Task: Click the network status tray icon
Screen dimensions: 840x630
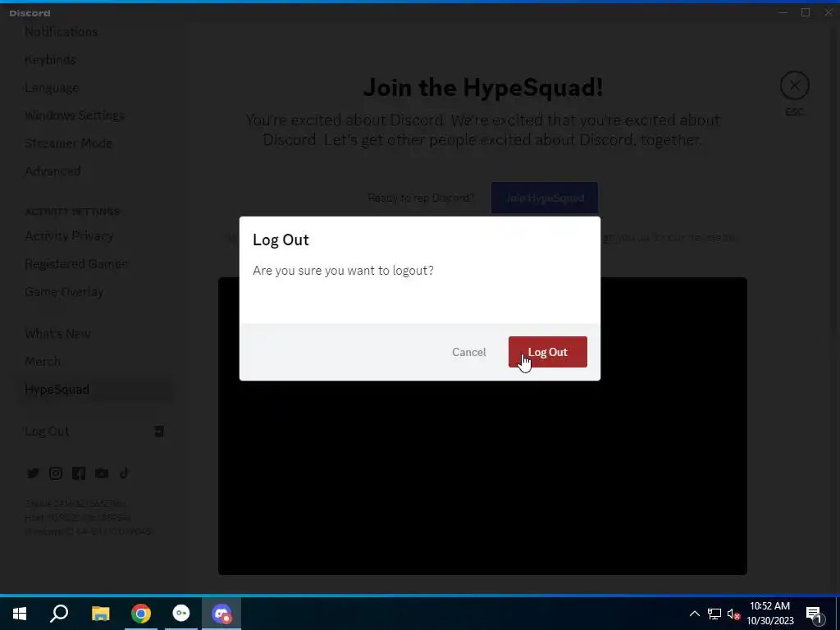Action: point(714,614)
